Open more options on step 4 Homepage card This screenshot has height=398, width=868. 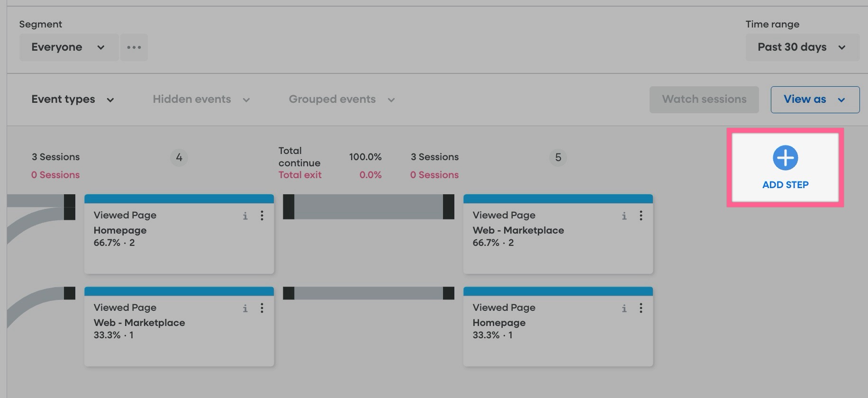pos(262,216)
